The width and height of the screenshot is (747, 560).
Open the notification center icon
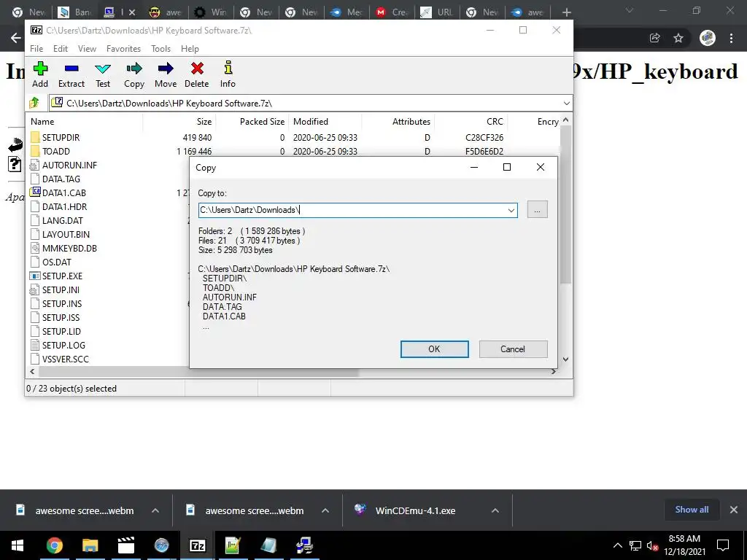pos(723,545)
